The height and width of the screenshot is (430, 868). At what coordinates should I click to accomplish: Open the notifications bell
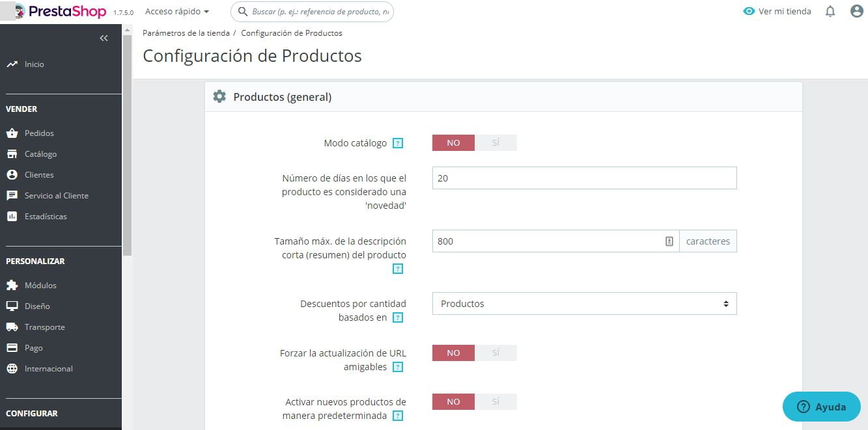(830, 10)
